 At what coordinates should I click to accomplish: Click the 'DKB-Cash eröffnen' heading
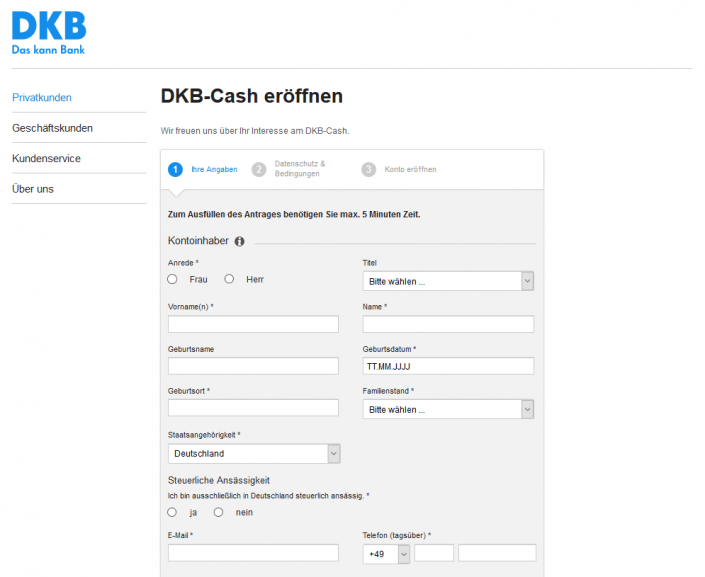coord(252,96)
